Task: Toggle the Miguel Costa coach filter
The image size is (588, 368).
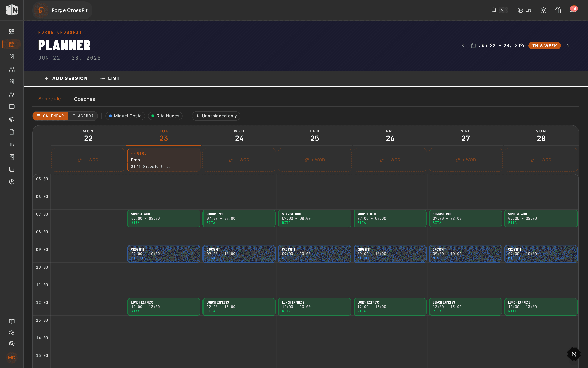Action: click(x=125, y=116)
